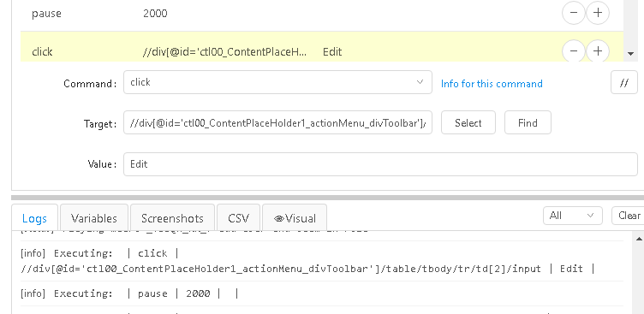
Task: Switch to the CSV tab
Action: point(239,218)
